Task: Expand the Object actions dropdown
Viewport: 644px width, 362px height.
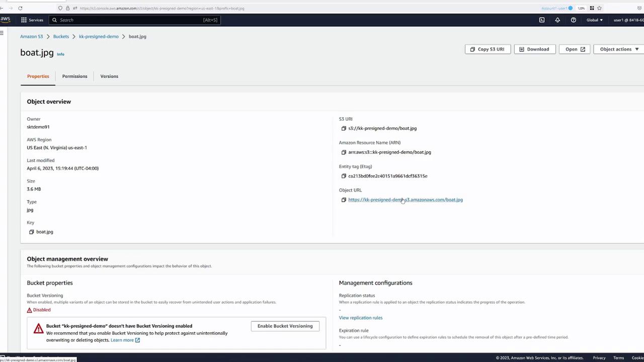Action: pyautogui.click(x=619, y=49)
